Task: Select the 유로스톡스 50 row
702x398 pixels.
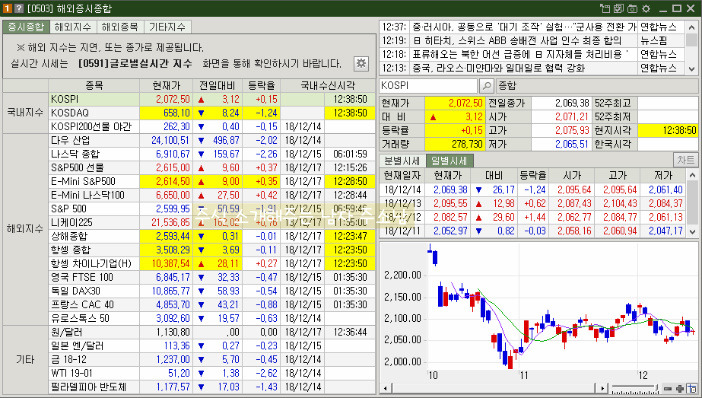Action: [212, 318]
